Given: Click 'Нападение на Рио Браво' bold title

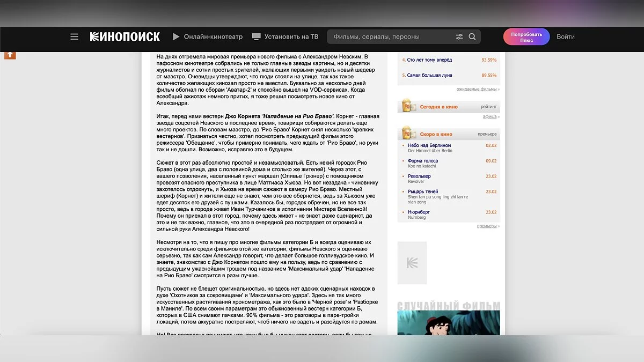Looking at the screenshot, I should tap(297, 116).
